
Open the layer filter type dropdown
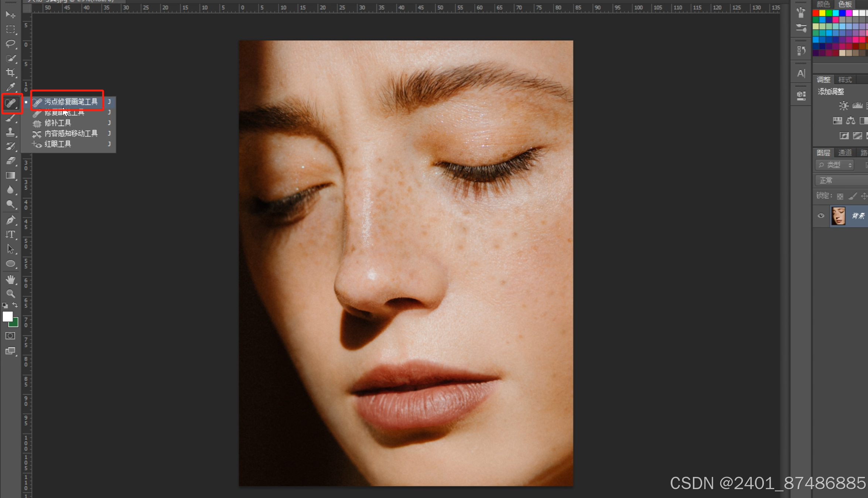[835, 165]
